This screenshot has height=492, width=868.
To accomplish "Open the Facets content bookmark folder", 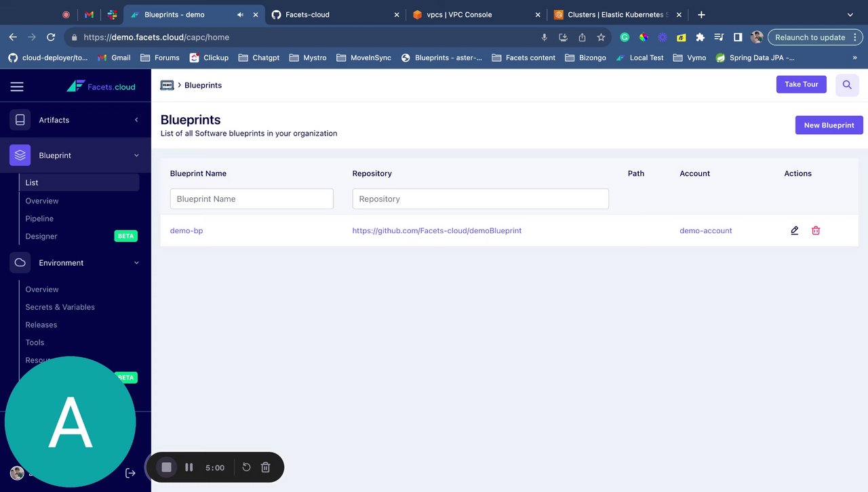I will point(524,58).
